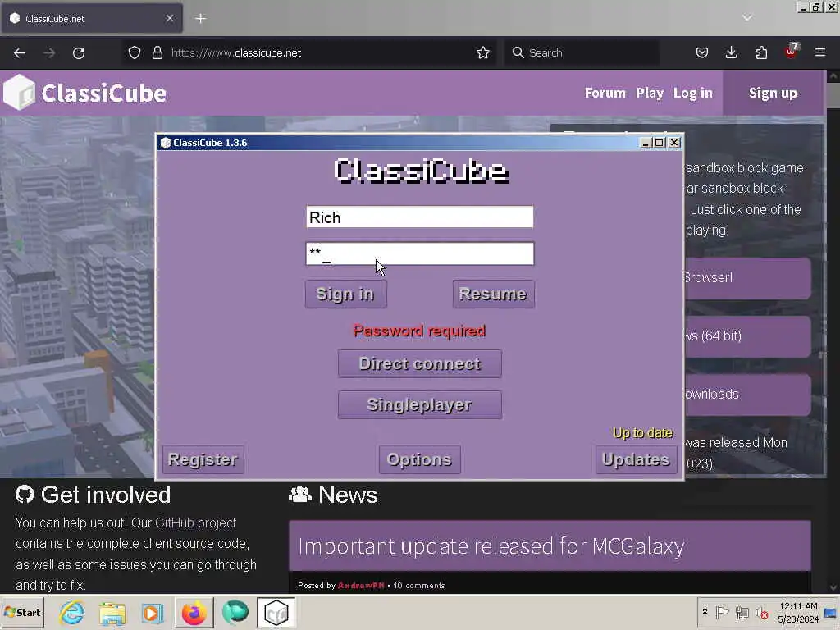The image size is (840, 630).
Task: Click the Show desktop button
Action: point(831,612)
